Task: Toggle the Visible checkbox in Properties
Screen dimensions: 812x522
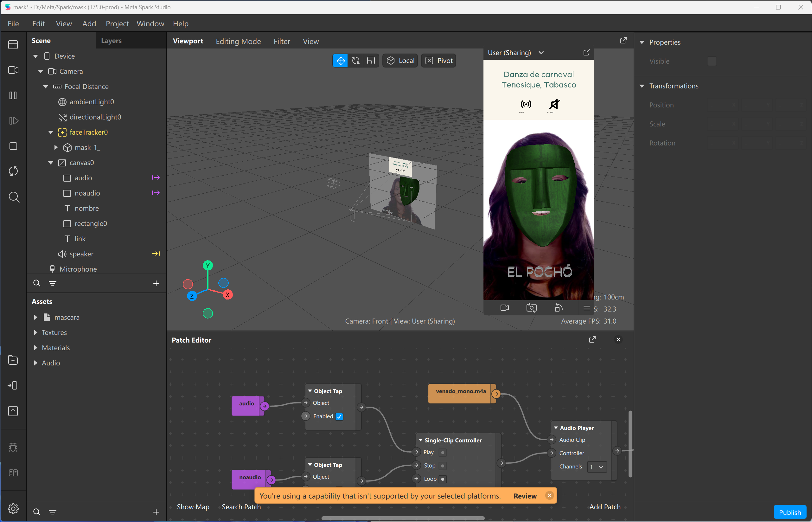Action: click(712, 61)
